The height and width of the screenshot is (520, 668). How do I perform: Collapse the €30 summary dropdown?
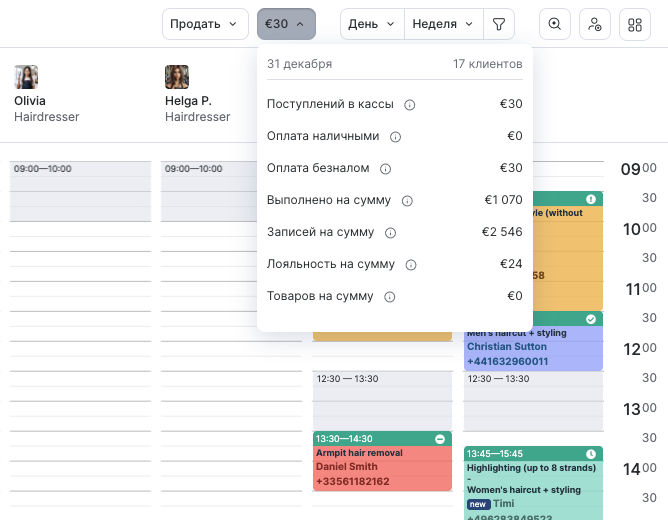(x=286, y=24)
